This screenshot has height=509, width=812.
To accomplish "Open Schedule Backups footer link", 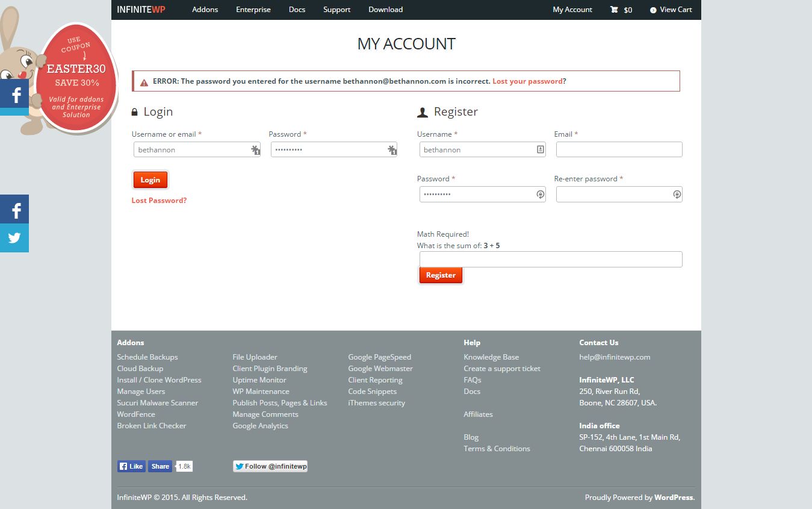I will tap(147, 357).
